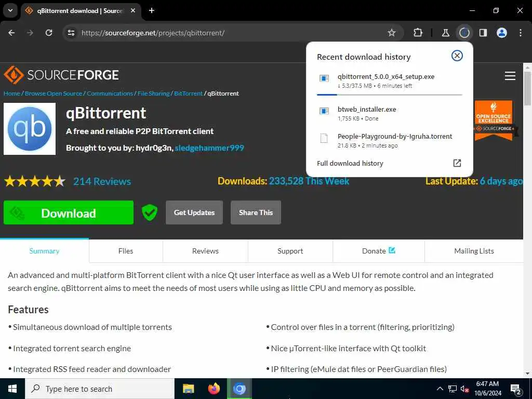Open People-Playground-by-Igruha.torrent download entry
This screenshot has width=532, height=399.
(x=389, y=140)
